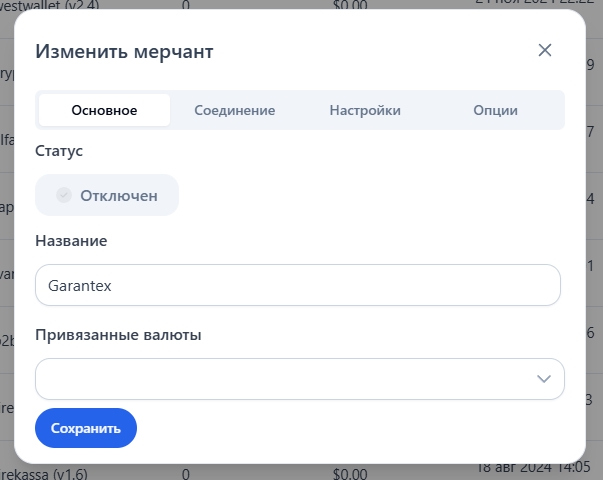Focus the Название field containing Garantex

(297, 285)
